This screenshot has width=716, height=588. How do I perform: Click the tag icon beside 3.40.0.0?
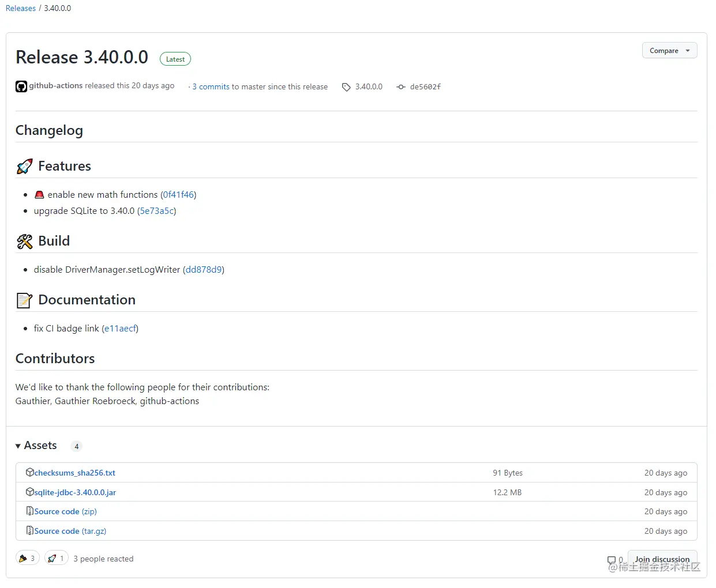click(346, 87)
